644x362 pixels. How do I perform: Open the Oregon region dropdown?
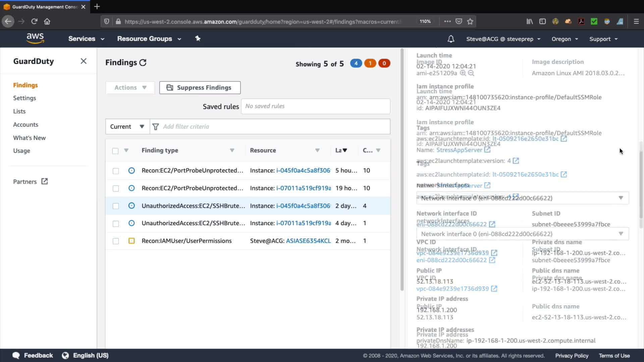point(565,39)
